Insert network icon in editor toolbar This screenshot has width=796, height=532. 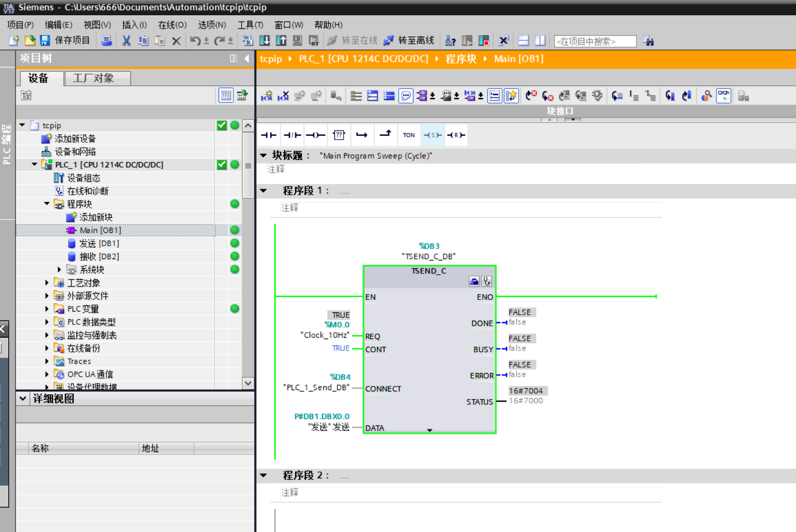click(x=266, y=96)
